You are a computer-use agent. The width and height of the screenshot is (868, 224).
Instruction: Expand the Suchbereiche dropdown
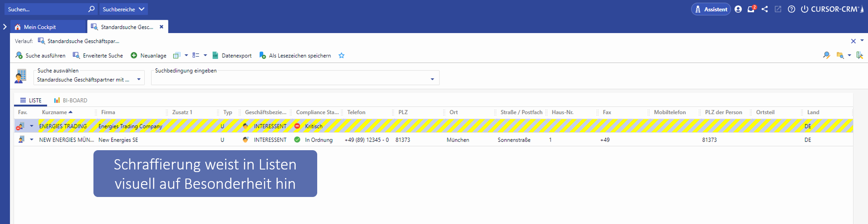click(124, 9)
